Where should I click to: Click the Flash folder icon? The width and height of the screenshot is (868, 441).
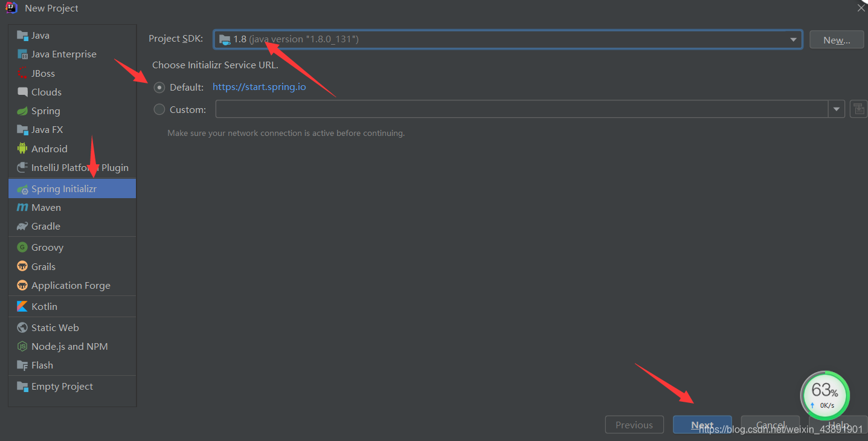pos(22,365)
